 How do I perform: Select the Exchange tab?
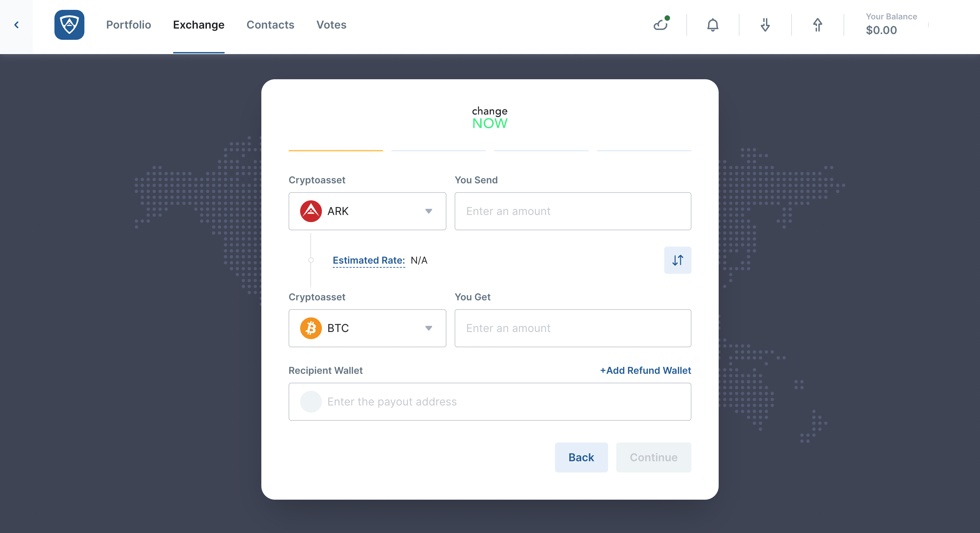pyautogui.click(x=198, y=24)
